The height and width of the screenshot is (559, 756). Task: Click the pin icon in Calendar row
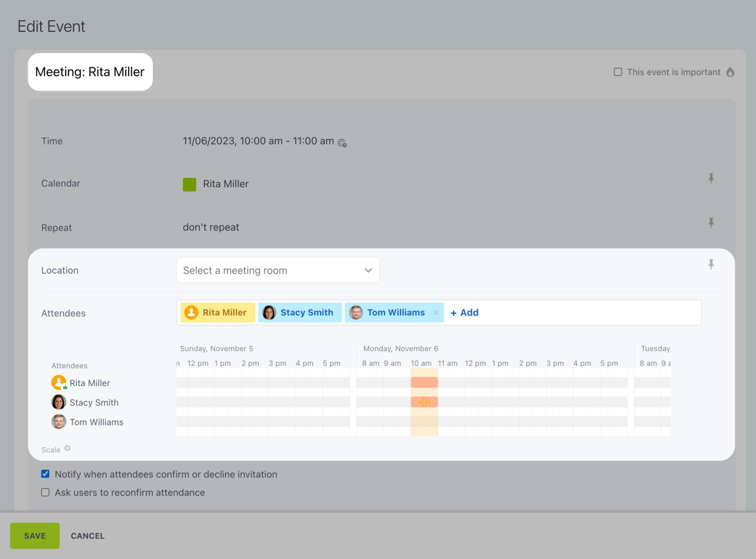pyautogui.click(x=711, y=178)
